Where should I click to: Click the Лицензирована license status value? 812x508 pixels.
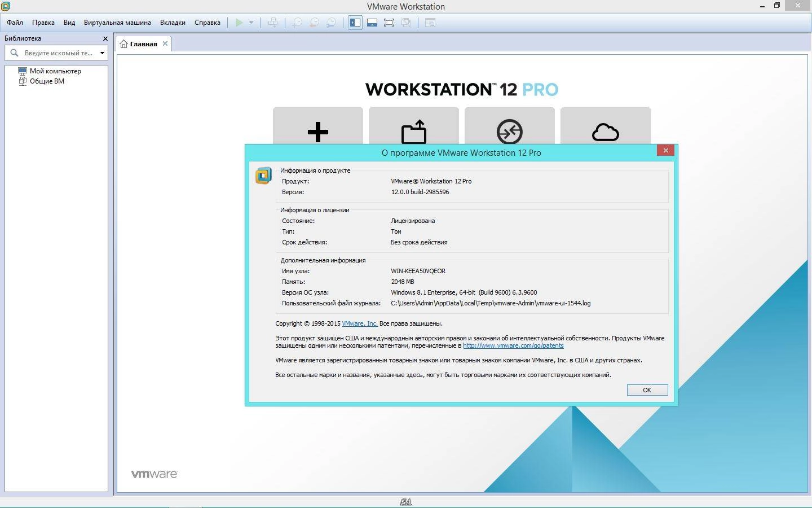[x=413, y=221]
